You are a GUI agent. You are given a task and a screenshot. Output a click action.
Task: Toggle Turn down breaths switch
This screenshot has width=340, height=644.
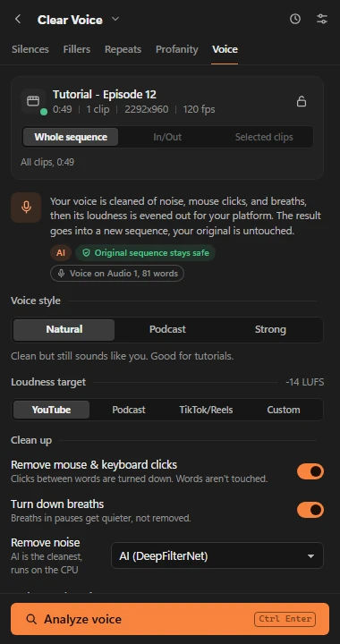click(310, 510)
